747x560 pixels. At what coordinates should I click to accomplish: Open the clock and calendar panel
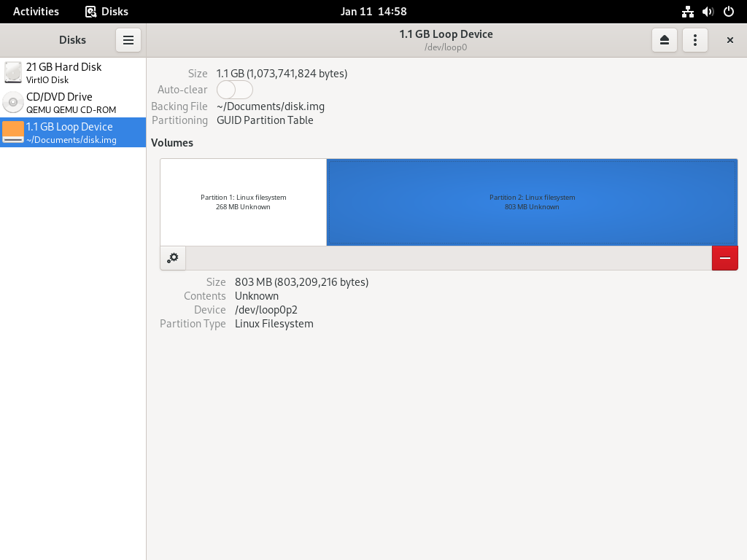pos(373,12)
